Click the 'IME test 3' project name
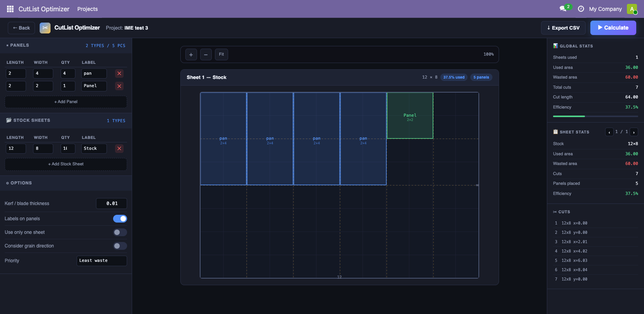Image resolution: width=644 pixels, height=314 pixels. pyautogui.click(x=136, y=28)
